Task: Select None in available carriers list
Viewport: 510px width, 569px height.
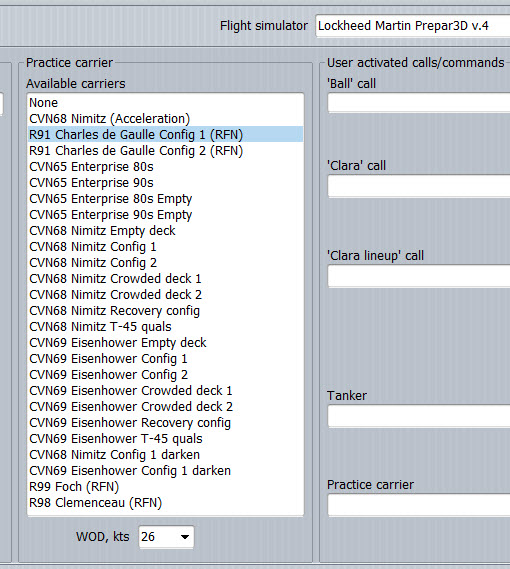Action: [166, 103]
